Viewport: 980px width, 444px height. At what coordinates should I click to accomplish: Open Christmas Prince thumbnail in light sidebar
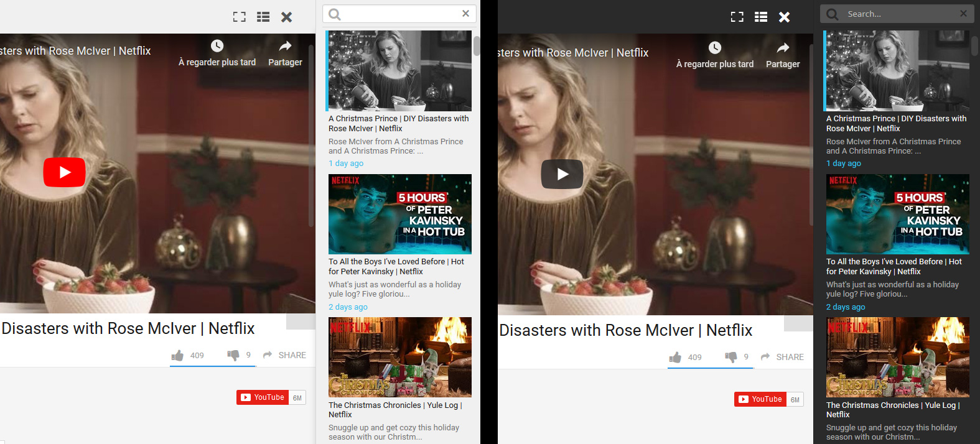click(x=400, y=71)
